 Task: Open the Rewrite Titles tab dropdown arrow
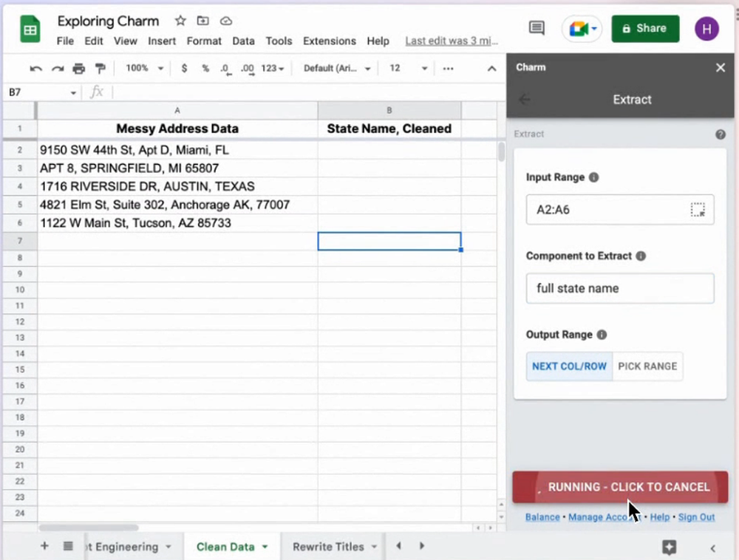[374, 547]
